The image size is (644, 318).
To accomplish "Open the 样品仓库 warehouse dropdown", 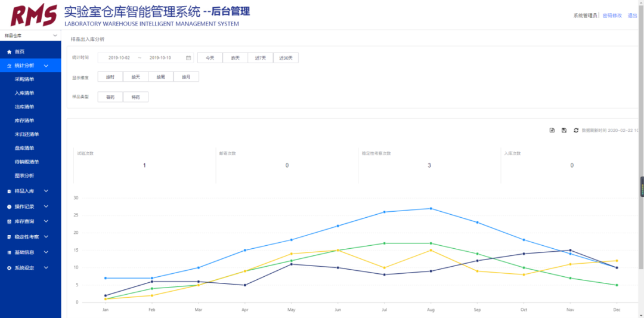I will pos(30,36).
